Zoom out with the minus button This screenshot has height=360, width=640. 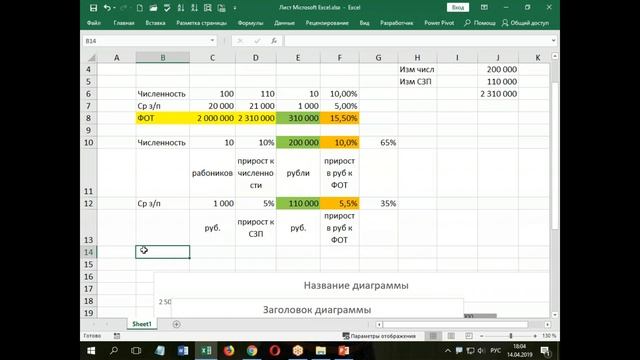482,336
